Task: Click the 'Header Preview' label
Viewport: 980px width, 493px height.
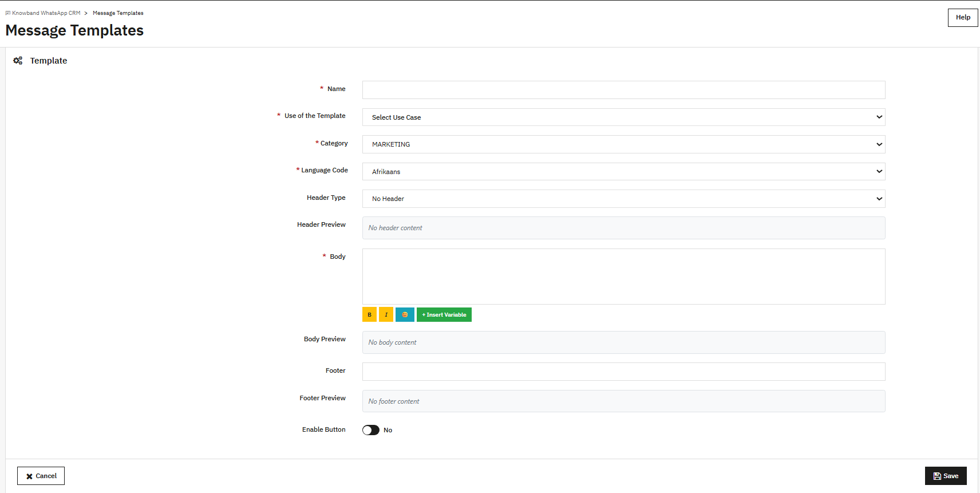Action: [321, 224]
